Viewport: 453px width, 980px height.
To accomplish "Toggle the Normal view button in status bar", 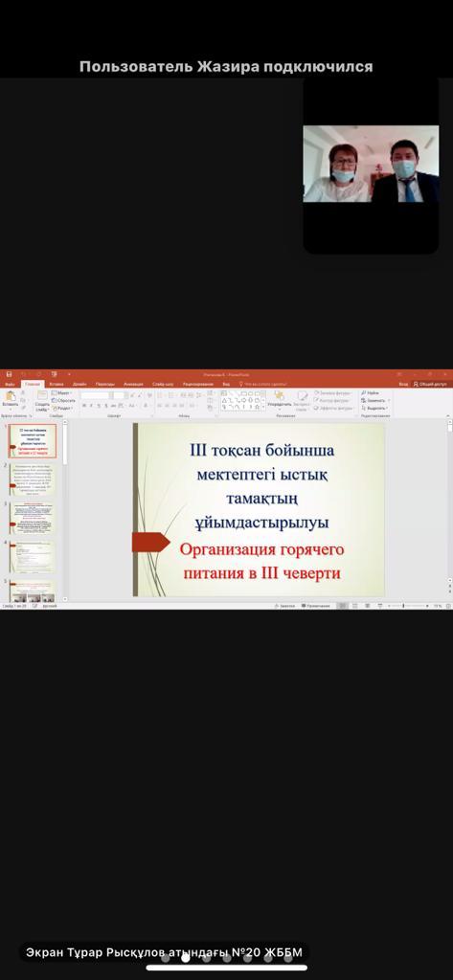I will coord(343,606).
